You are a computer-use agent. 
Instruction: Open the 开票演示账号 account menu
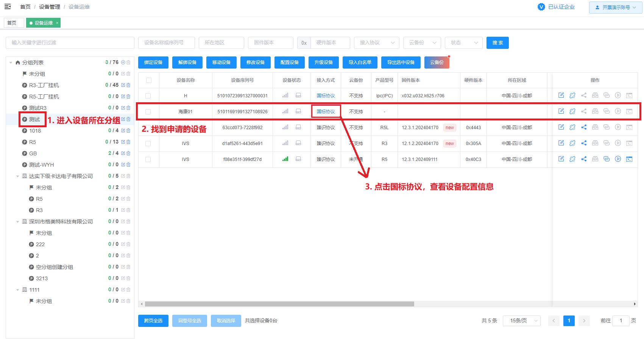tap(616, 8)
